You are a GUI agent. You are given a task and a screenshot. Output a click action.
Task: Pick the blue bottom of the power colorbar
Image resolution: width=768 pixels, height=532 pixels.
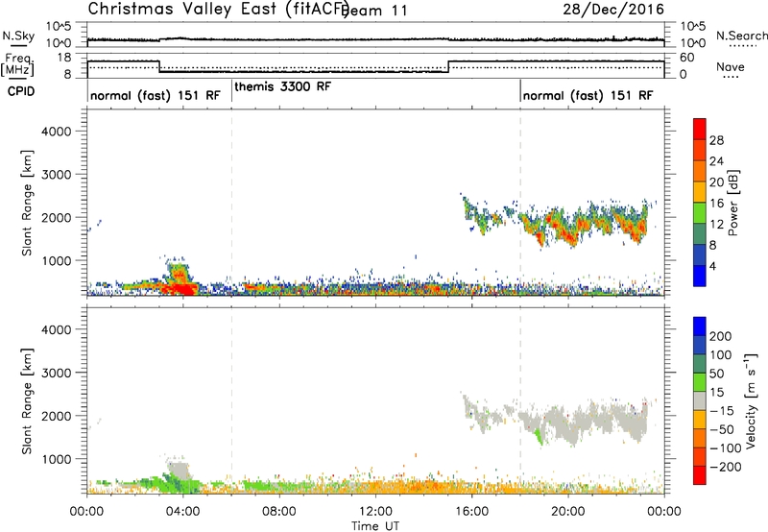pos(700,276)
